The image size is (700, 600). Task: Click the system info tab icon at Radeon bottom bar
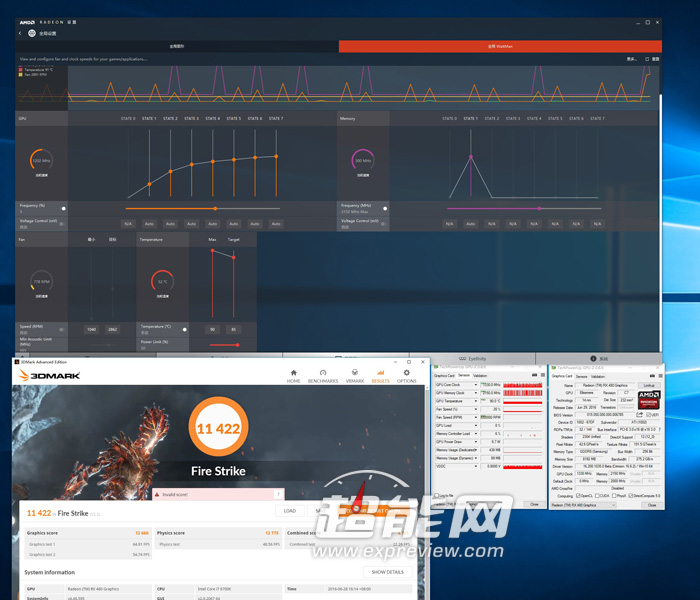tap(593, 358)
